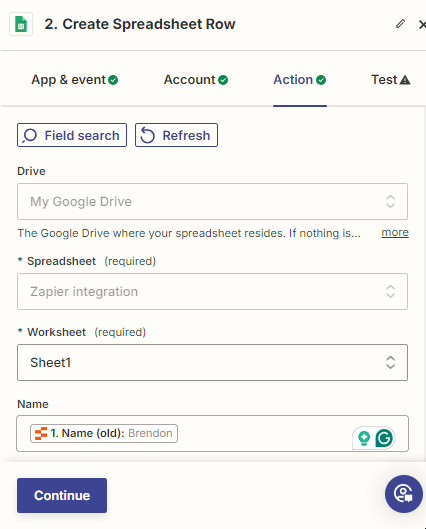Click the App & event green checkmark icon
Image resolution: width=426 pixels, height=529 pixels.
[x=113, y=80]
